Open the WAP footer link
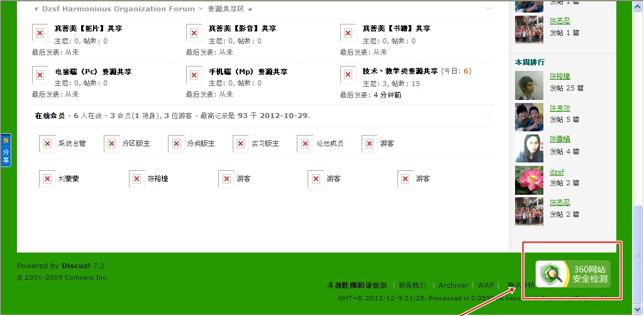Screen dimensions: 644x316 (x=485, y=285)
